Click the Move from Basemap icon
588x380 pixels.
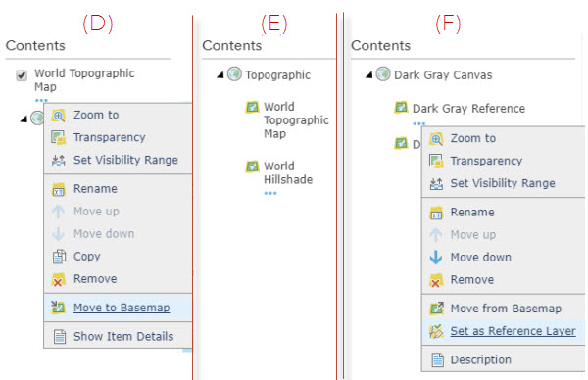(x=436, y=309)
